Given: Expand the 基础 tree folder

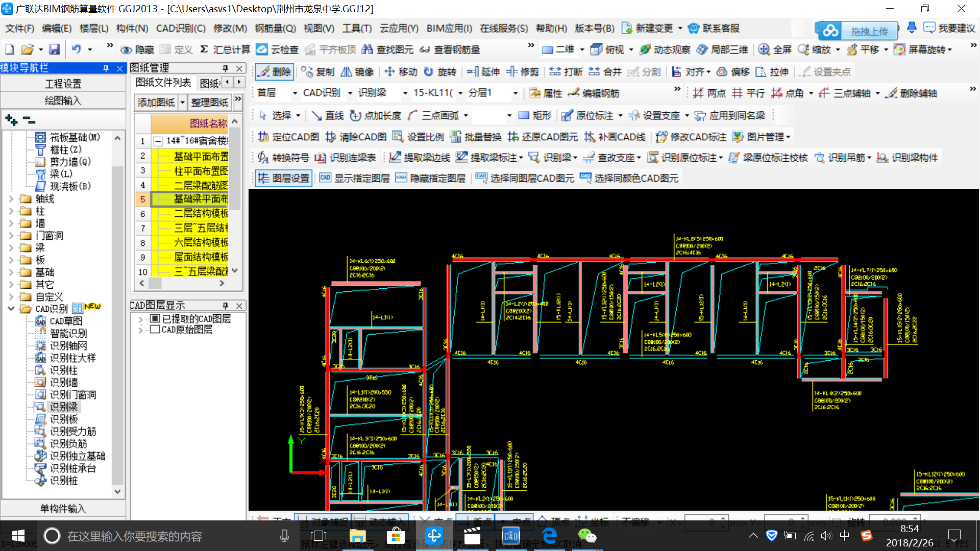Looking at the screenshot, I should pos(11,272).
